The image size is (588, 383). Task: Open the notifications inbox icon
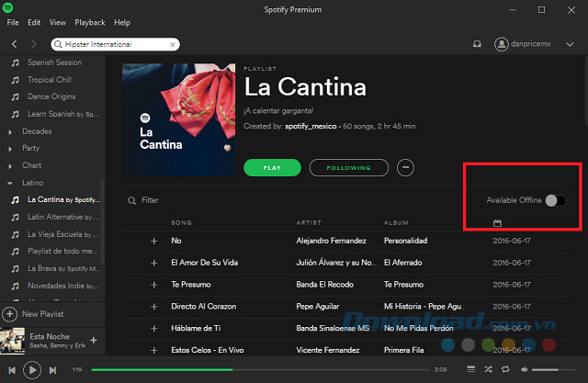[477, 44]
